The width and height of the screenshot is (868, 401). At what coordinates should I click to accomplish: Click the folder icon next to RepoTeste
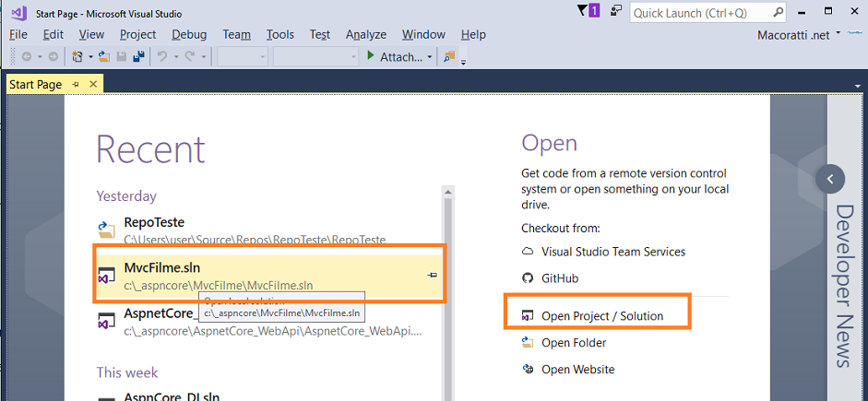(x=106, y=229)
